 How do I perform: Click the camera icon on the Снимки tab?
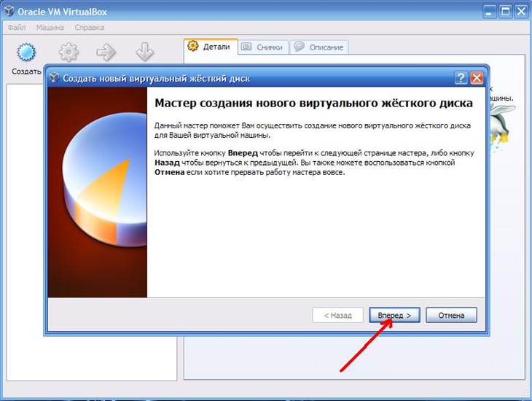[x=246, y=47]
